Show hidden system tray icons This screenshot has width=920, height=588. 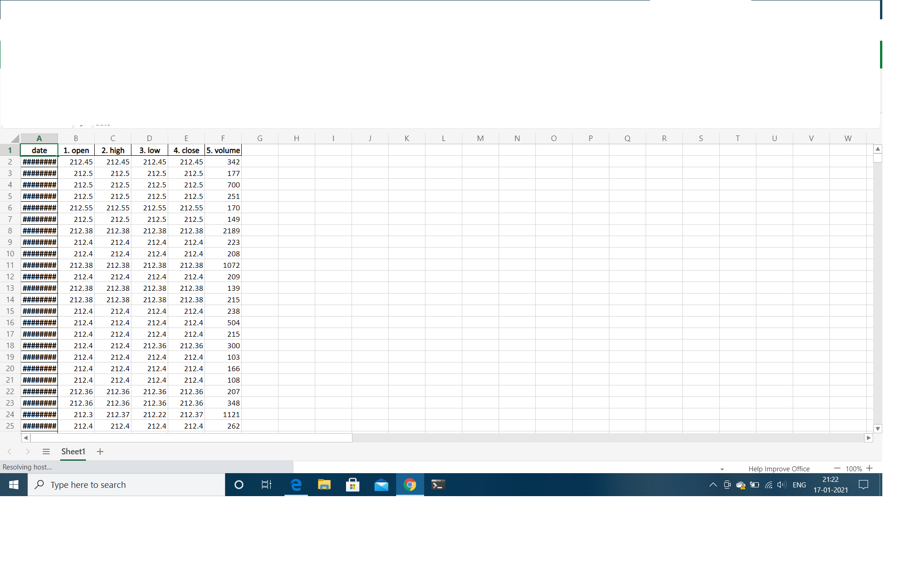pyautogui.click(x=713, y=485)
